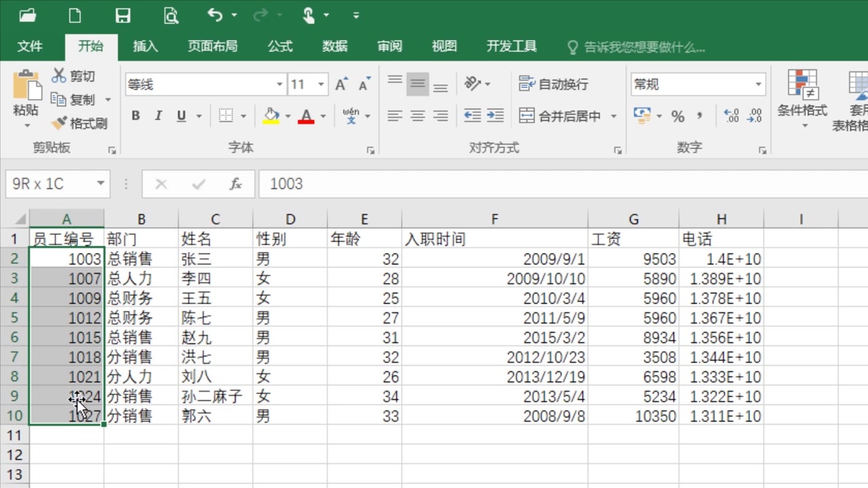The height and width of the screenshot is (488, 868).
Task: Expand merge cells options arrow
Action: 613,116
